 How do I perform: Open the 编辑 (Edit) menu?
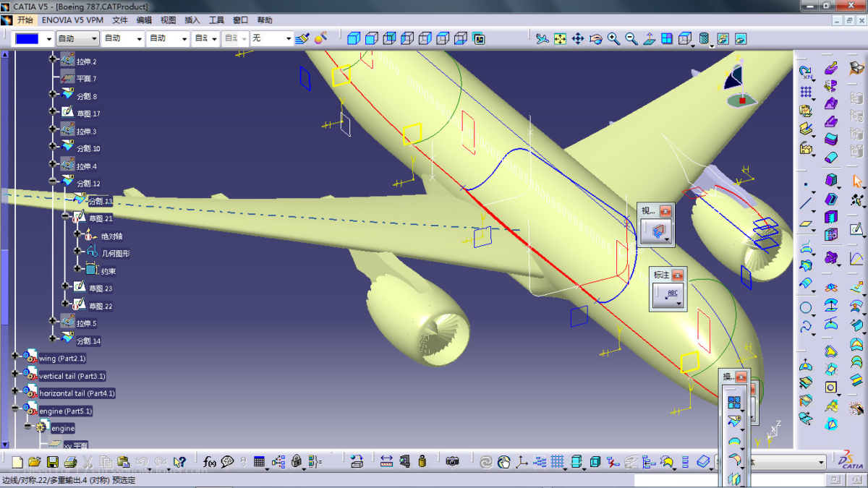point(144,20)
